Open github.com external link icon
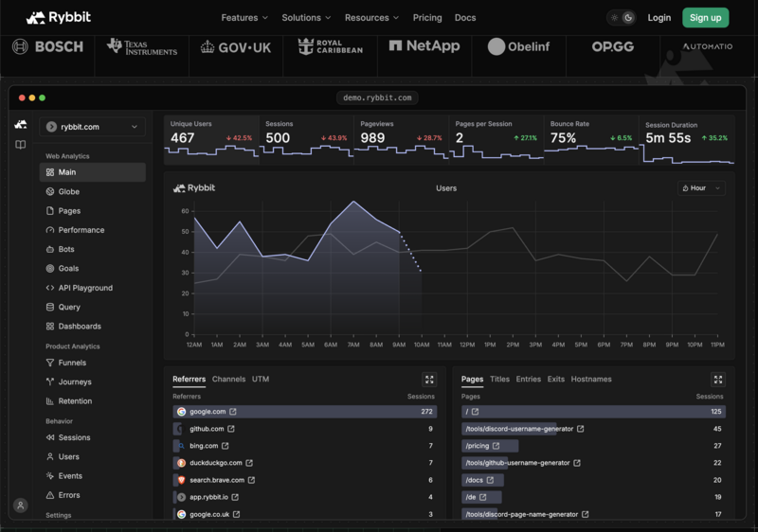This screenshot has width=758, height=532. point(231,429)
